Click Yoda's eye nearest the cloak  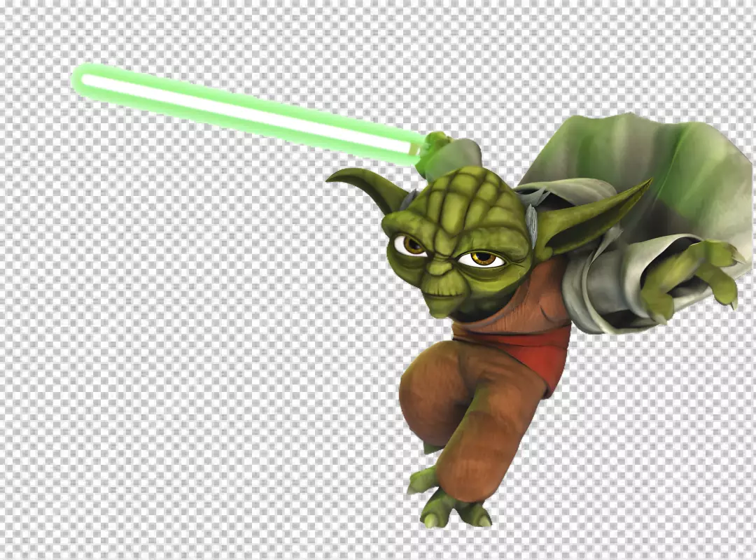[482, 259]
